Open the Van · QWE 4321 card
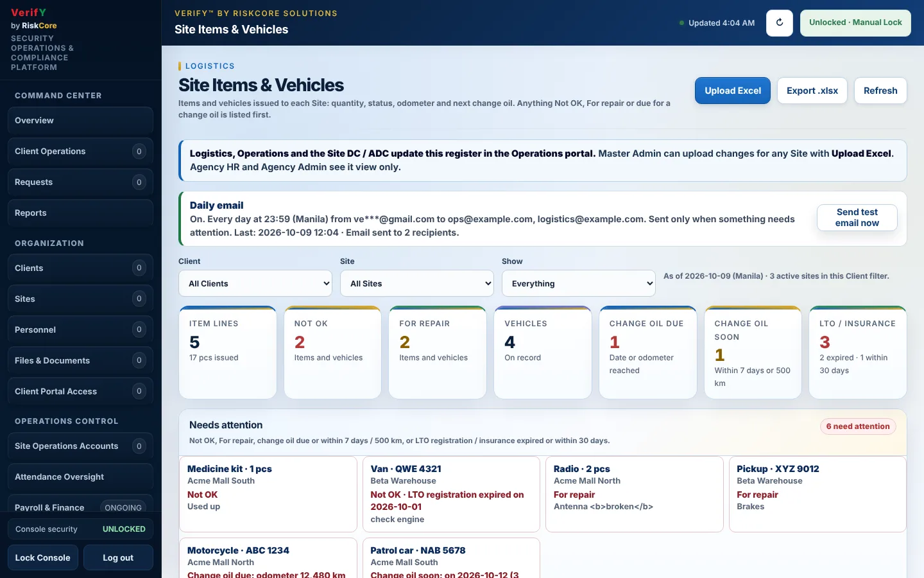This screenshot has height=578, width=924. point(451,494)
